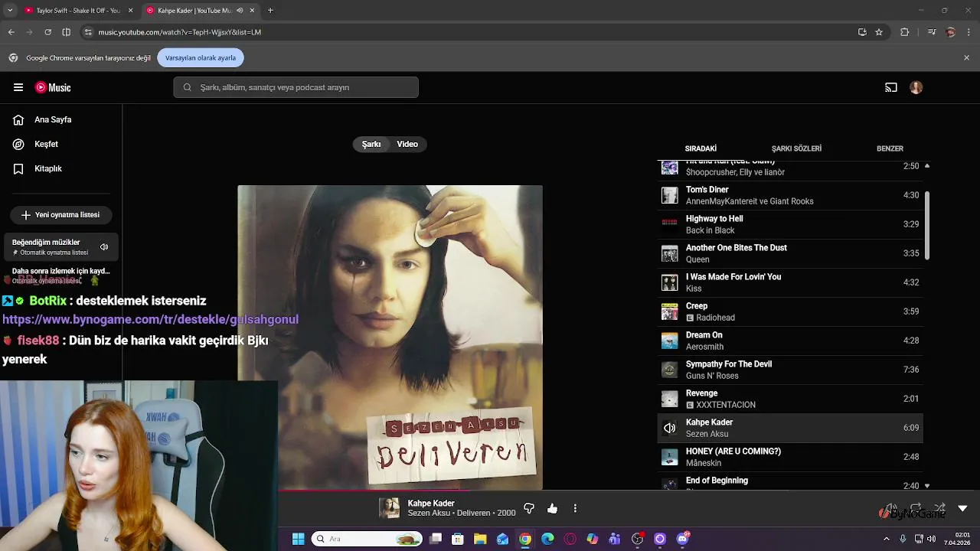Dislike Kahpe Kader with thumbs down
Viewport: 980px width, 551px height.
[529, 508]
